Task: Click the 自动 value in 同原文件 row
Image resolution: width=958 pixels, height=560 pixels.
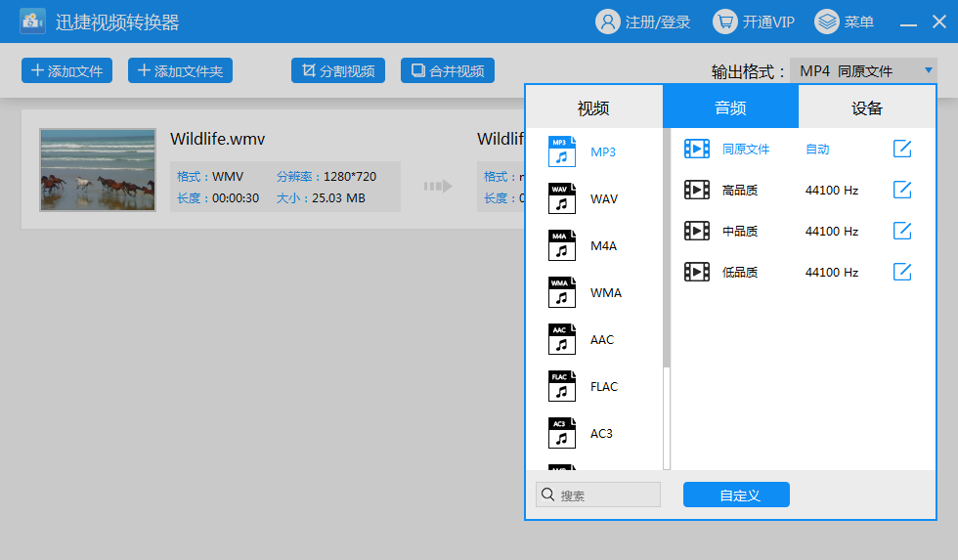Action: click(x=817, y=149)
